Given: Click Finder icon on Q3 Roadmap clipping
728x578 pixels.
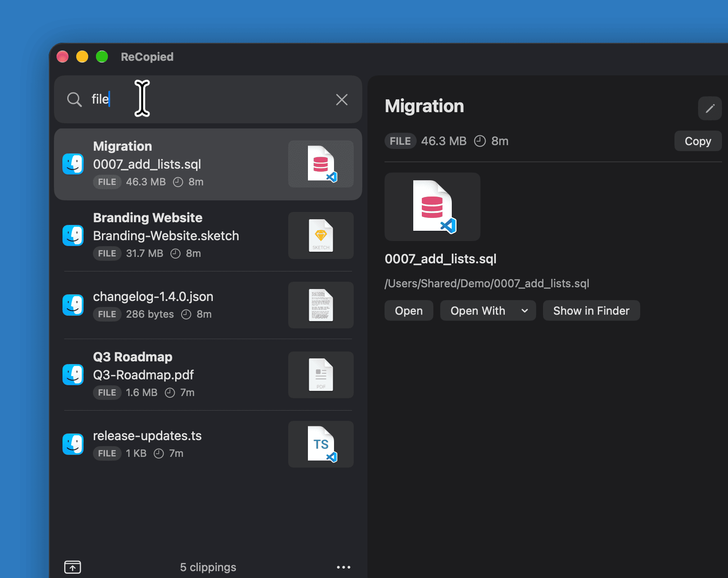Looking at the screenshot, I should (73, 375).
